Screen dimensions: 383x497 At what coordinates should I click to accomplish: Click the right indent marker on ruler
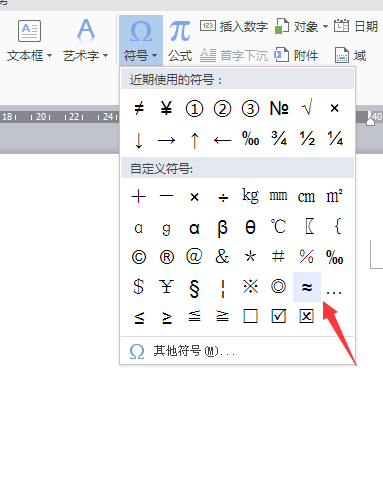point(370,119)
